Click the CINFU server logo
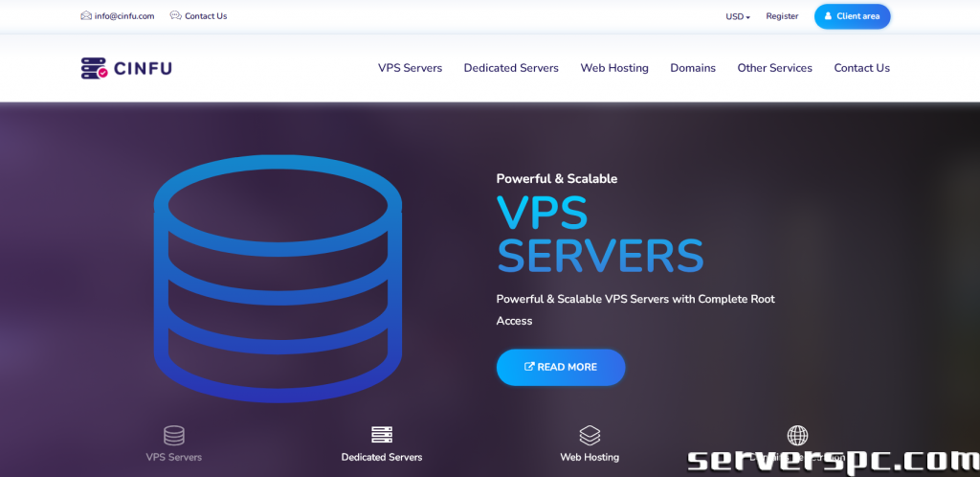The height and width of the screenshot is (477, 980). click(x=126, y=68)
